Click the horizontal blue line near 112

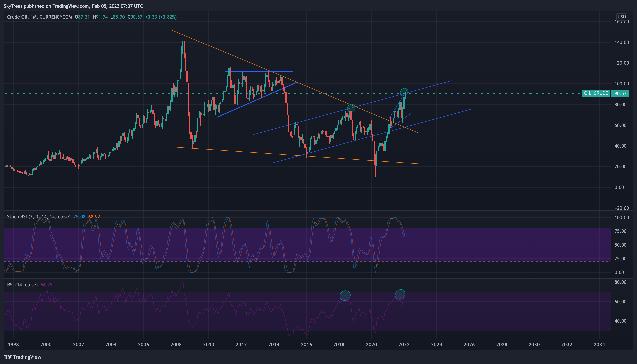(259, 71)
